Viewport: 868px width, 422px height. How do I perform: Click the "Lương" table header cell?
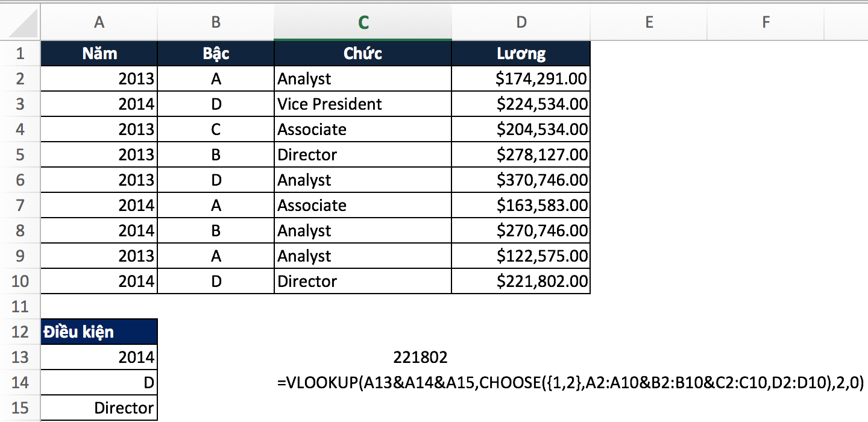pos(521,54)
